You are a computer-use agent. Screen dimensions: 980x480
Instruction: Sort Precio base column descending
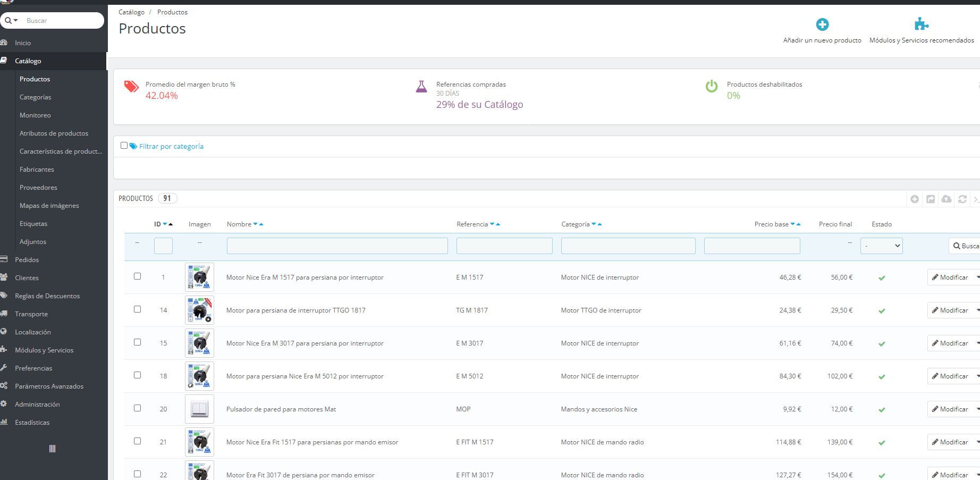tap(793, 224)
